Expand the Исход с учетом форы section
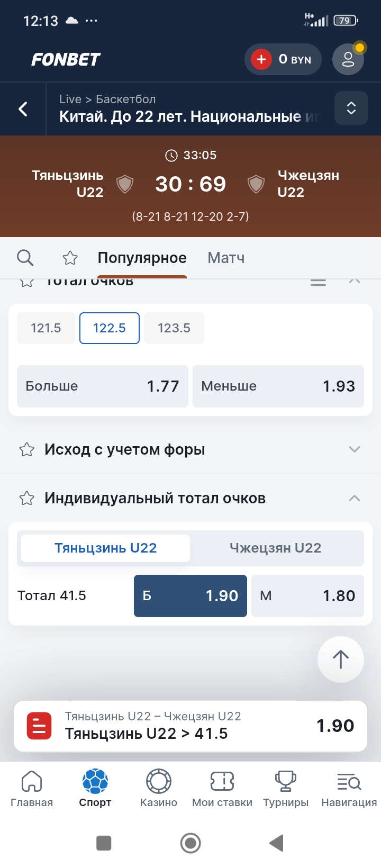Viewport: 381px width, 868px height. tap(355, 450)
